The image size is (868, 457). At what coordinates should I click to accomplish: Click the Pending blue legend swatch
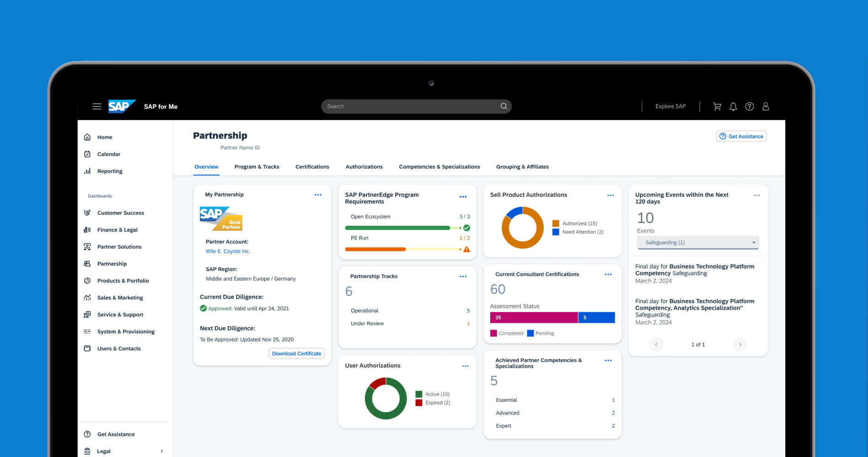pyautogui.click(x=530, y=333)
